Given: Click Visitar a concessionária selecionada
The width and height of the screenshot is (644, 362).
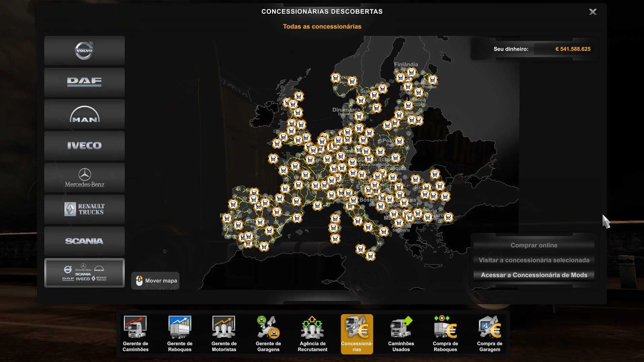Looking at the screenshot, I should click(x=534, y=260).
